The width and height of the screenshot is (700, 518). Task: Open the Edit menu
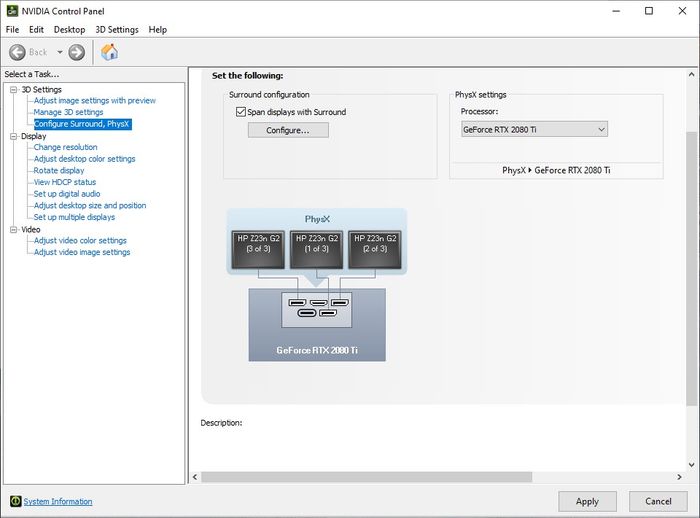click(36, 29)
